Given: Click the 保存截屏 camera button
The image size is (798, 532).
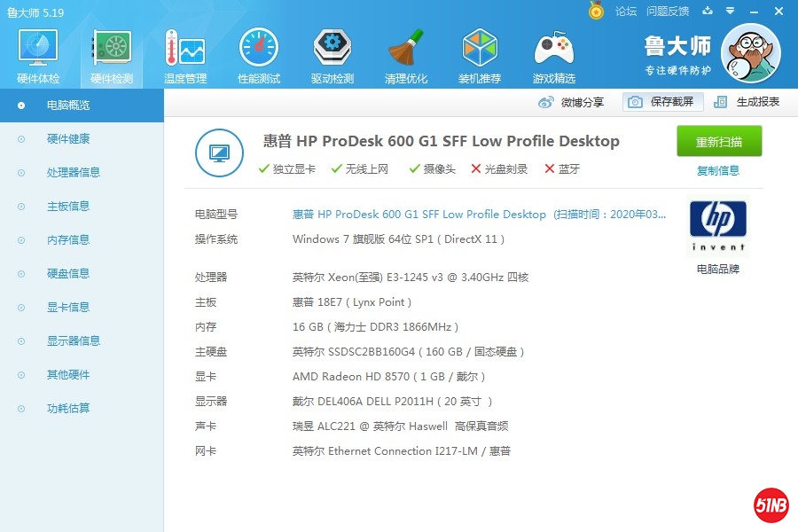Looking at the screenshot, I should (x=662, y=102).
